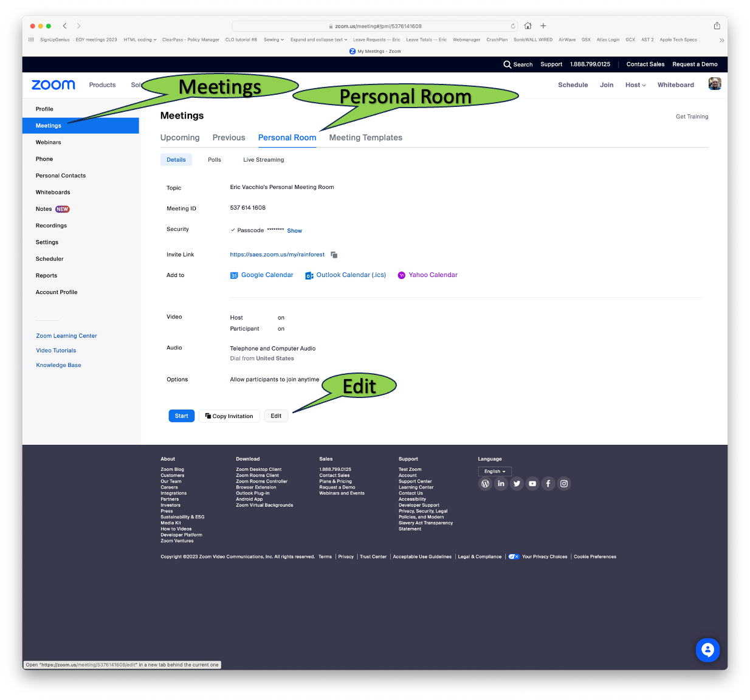Click the Search magnifier in top bar

coord(507,64)
